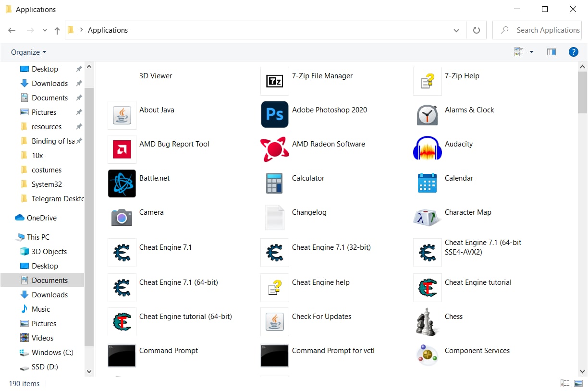The image size is (588, 391).
Task: Select the Cheat Engine help icon
Action: click(275, 288)
